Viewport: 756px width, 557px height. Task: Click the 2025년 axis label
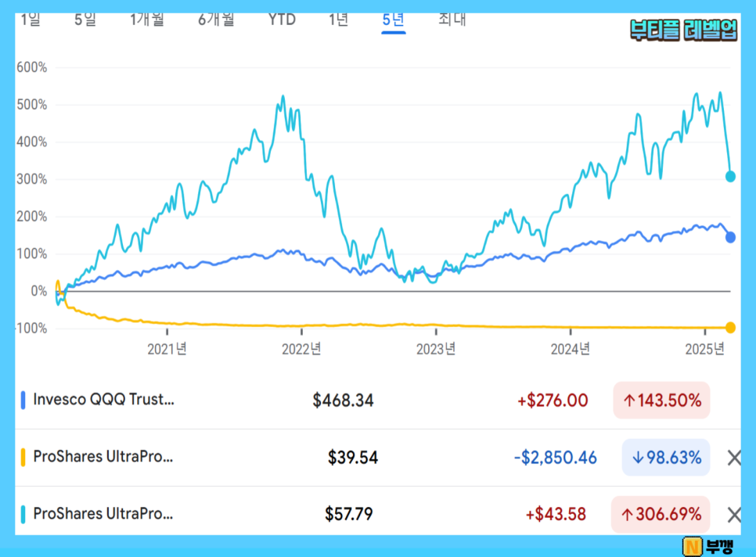tap(705, 349)
